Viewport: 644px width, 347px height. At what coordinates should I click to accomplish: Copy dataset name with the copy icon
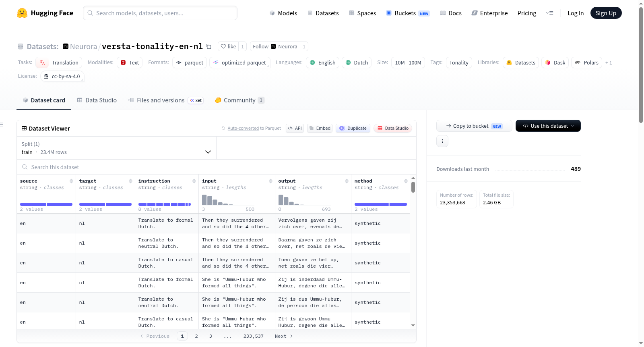tap(208, 46)
